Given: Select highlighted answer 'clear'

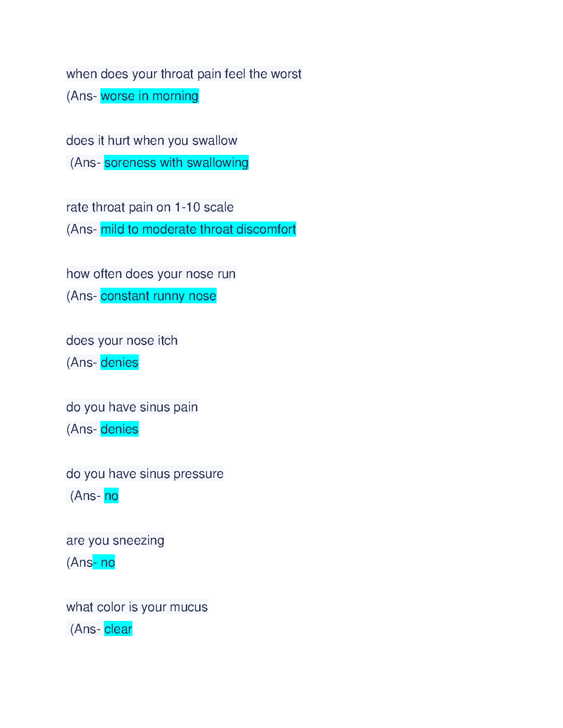Looking at the screenshot, I should tap(118, 629).
